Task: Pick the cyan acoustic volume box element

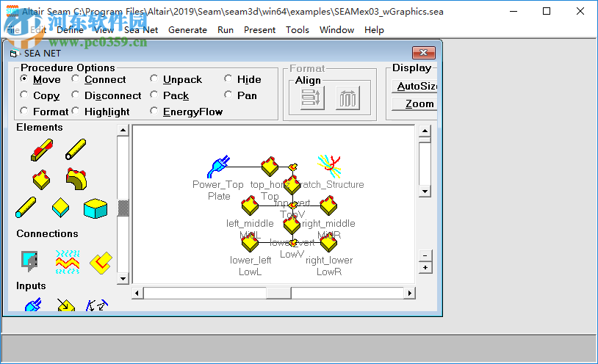Action: [96, 208]
